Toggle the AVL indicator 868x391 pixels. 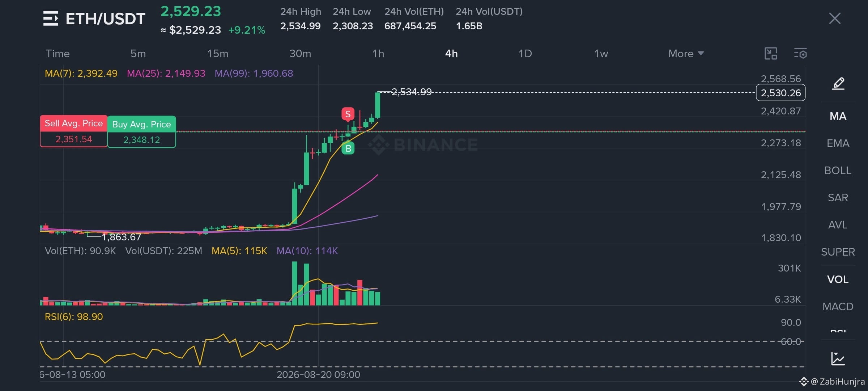click(x=838, y=225)
